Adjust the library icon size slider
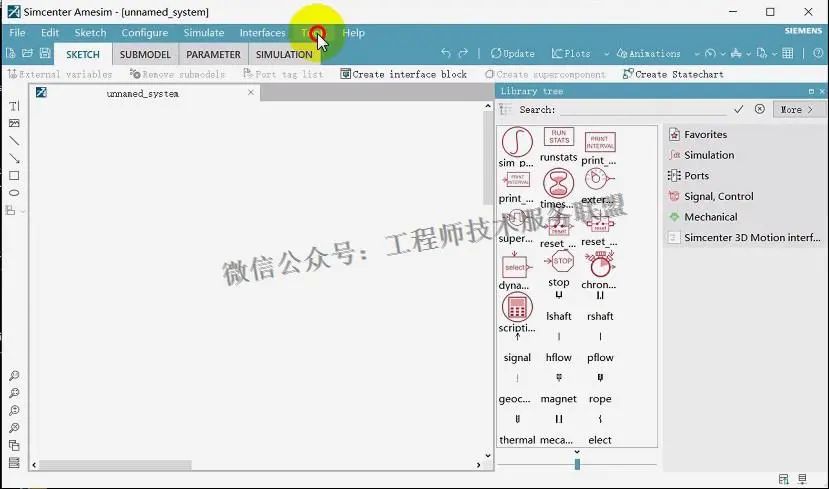Image resolution: width=829 pixels, height=489 pixels. tap(577, 464)
